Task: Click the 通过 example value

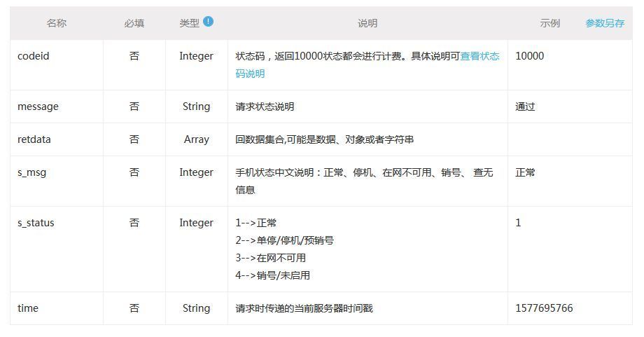Action: pos(525,106)
